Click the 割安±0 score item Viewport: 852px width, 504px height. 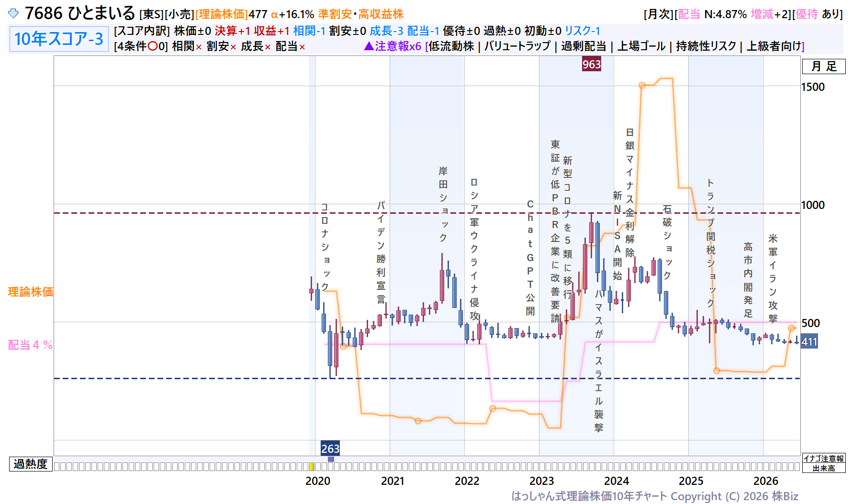click(x=348, y=31)
